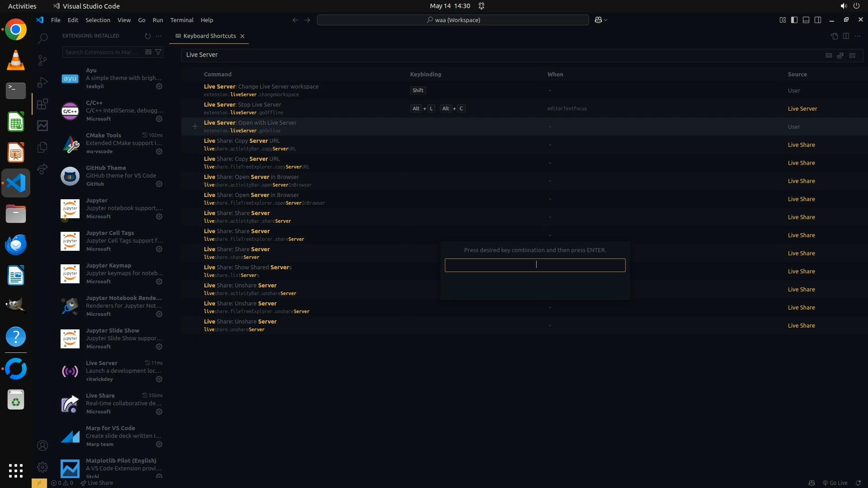Open the extensions filter dropdown

point(158,52)
